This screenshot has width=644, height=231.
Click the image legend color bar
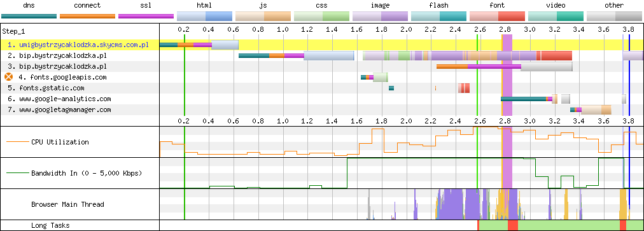(x=381, y=16)
